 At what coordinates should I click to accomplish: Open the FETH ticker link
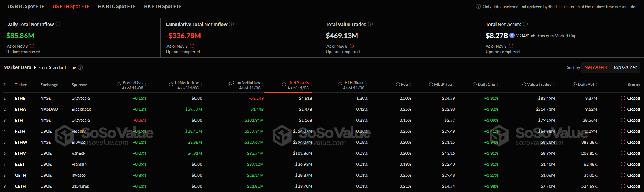pos(20,131)
